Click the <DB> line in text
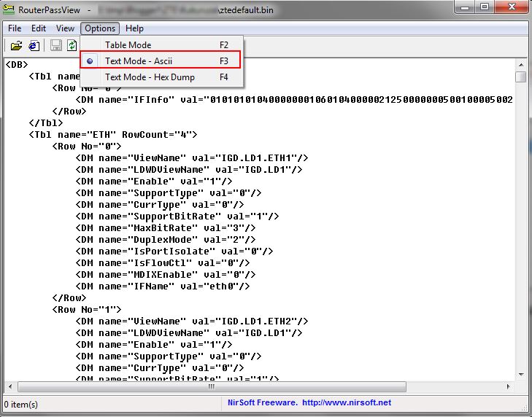This screenshot has width=532, height=417. (17, 64)
